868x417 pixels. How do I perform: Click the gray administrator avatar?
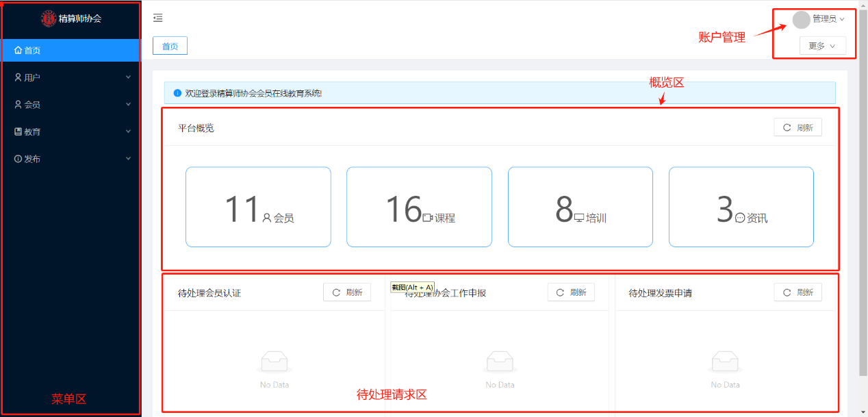(x=801, y=20)
